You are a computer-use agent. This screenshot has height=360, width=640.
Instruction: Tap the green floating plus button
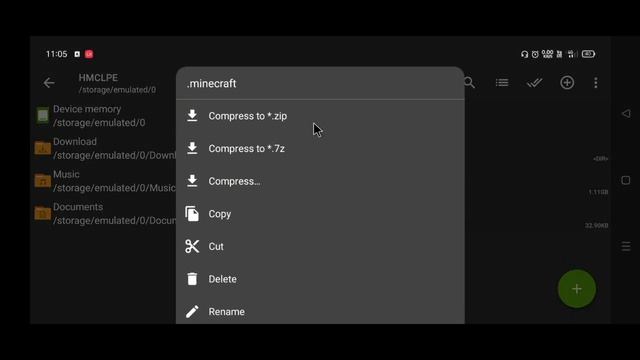577,289
